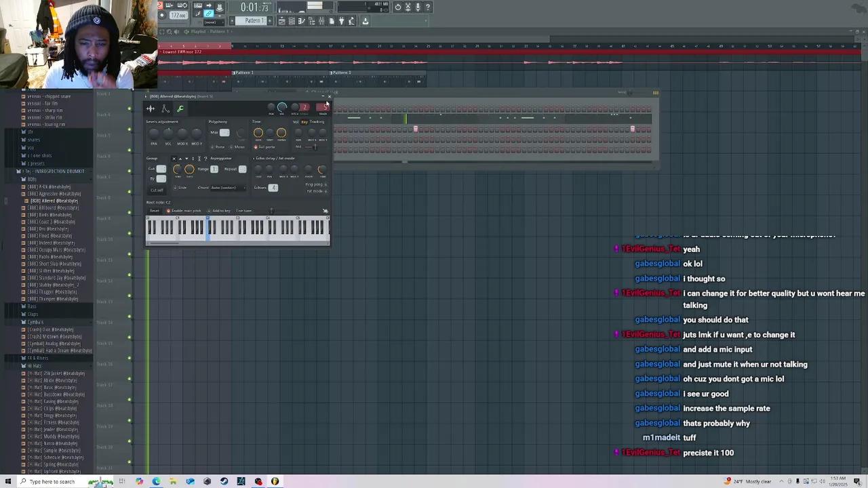The height and width of the screenshot is (488, 868).
Task: Open the wrench settings tab in channel window
Action: point(180,108)
